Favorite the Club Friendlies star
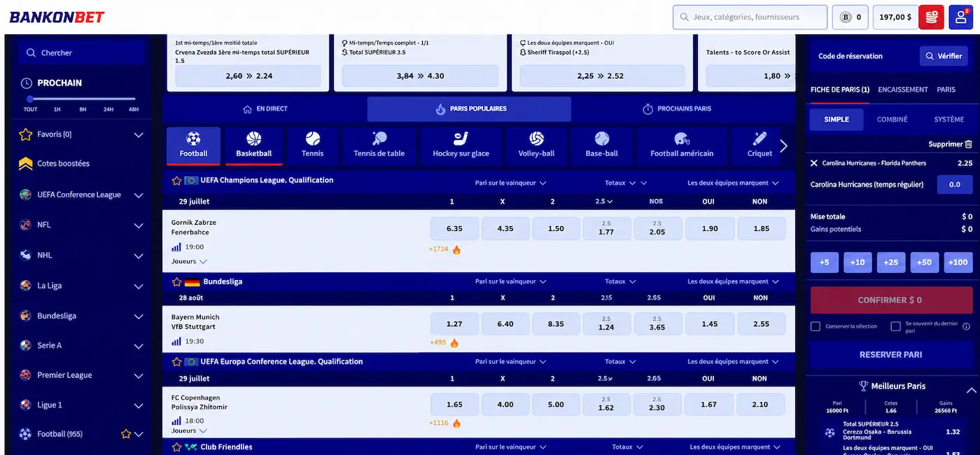This screenshot has height=455, width=980. (177, 447)
